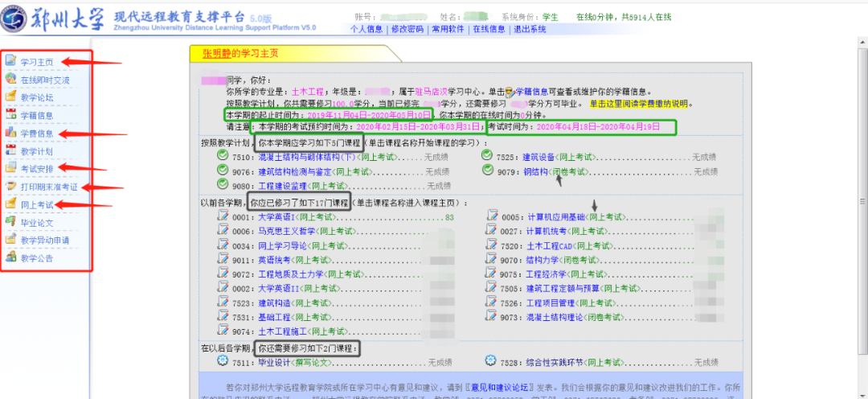Click the green check icon beside course 9076

(x=223, y=170)
